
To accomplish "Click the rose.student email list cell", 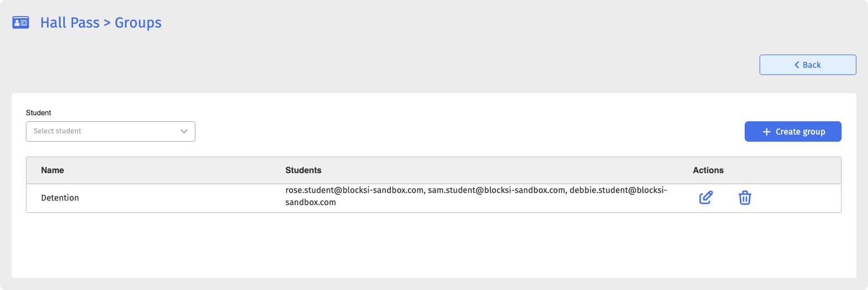I will (476, 196).
